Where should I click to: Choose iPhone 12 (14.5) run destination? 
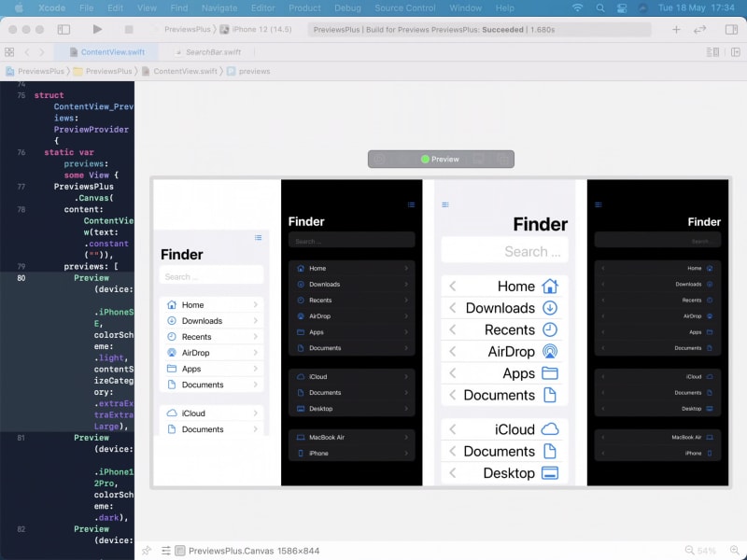[x=256, y=30]
